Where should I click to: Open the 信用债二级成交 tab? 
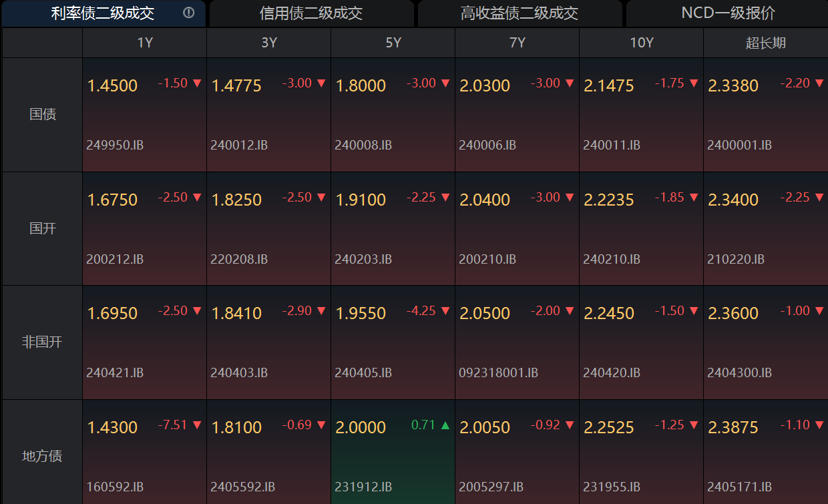311,13
